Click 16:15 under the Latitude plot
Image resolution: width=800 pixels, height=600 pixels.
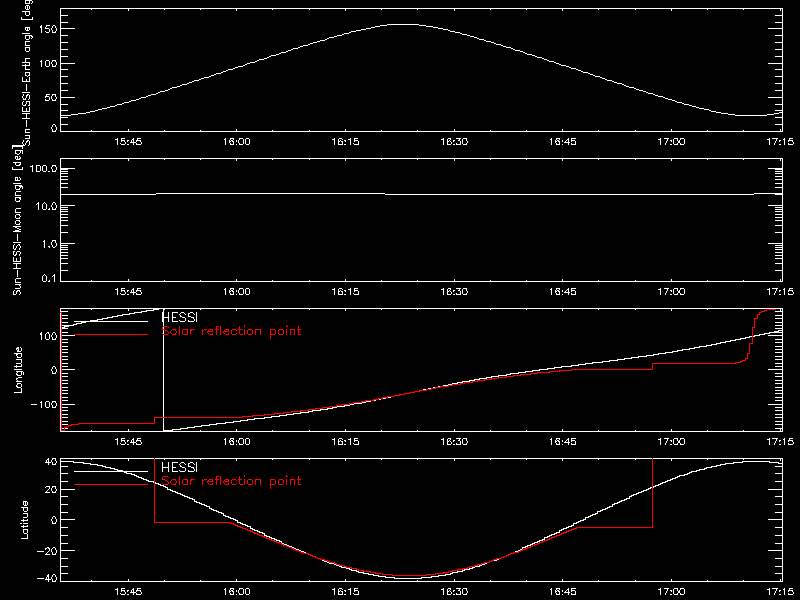tap(345, 592)
